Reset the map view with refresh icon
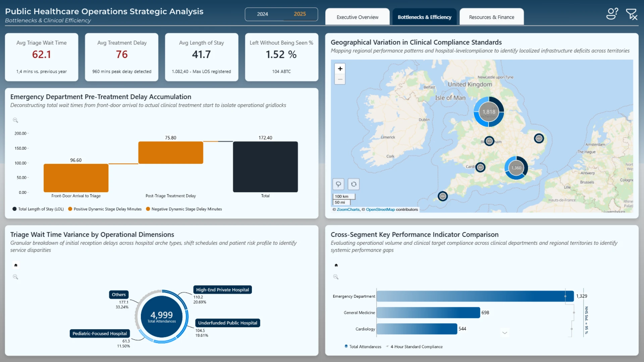 [x=354, y=184]
